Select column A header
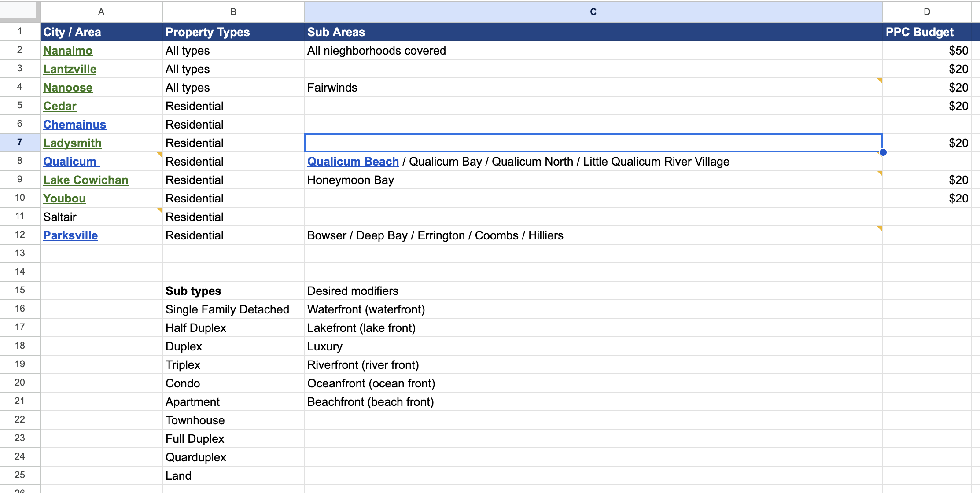Screen dimensions: 980x493 [x=101, y=12]
